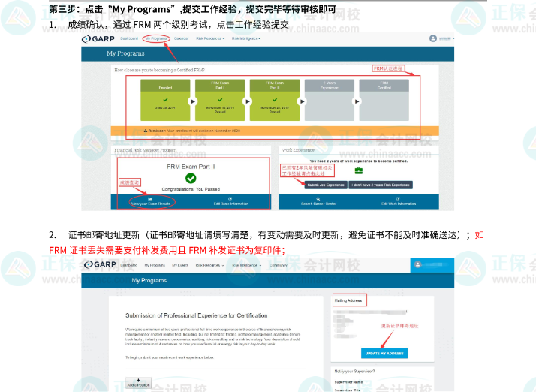Screen dimensions: 536x392
Task: Click the arrow before the FRM Certified card
Action: (357, 101)
